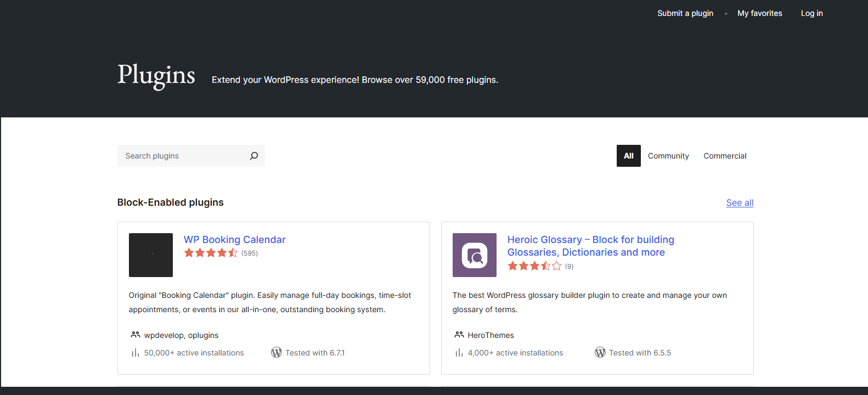
Task: Open the WP Booking Calendar plugin thumbnail
Action: coord(151,255)
